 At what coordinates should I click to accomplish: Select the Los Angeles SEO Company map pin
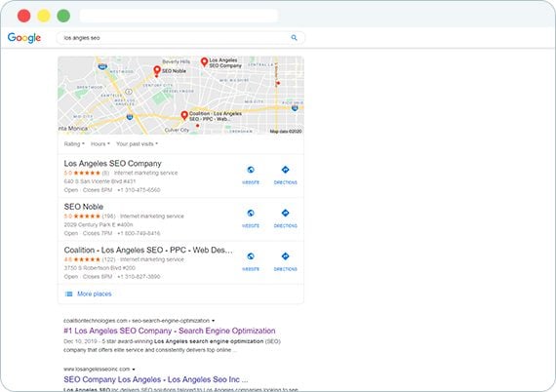click(x=204, y=62)
